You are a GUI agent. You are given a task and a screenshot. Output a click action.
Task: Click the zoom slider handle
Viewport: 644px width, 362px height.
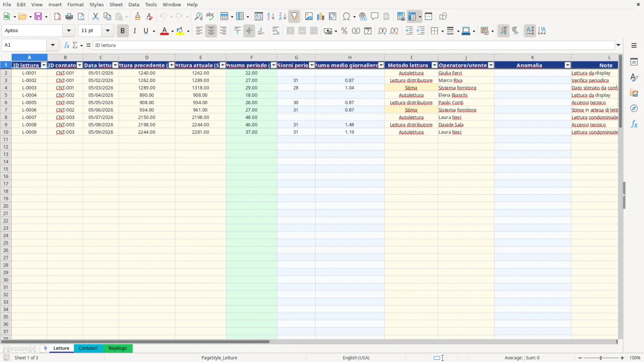point(601,358)
